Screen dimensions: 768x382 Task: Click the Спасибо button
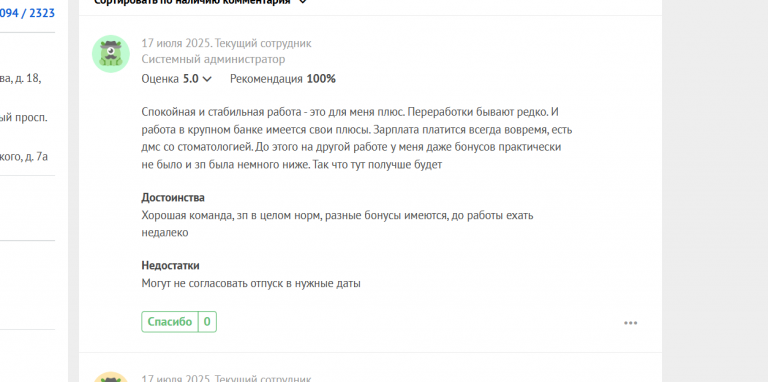click(170, 322)
